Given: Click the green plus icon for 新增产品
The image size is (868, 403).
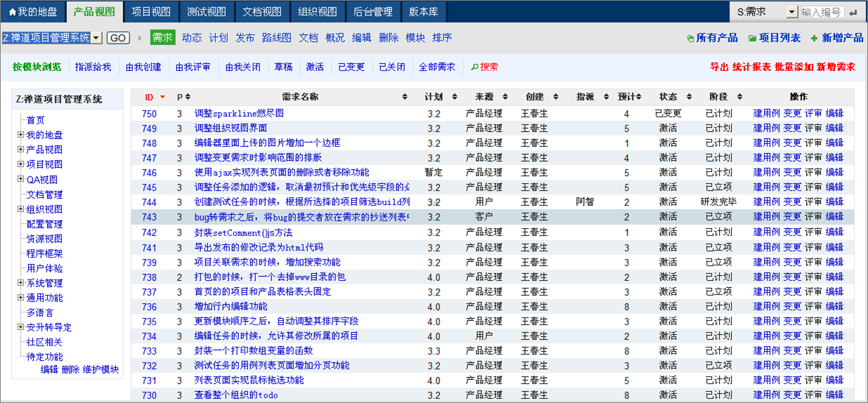Looking at the screenshot, I should (x=814, y=39).
